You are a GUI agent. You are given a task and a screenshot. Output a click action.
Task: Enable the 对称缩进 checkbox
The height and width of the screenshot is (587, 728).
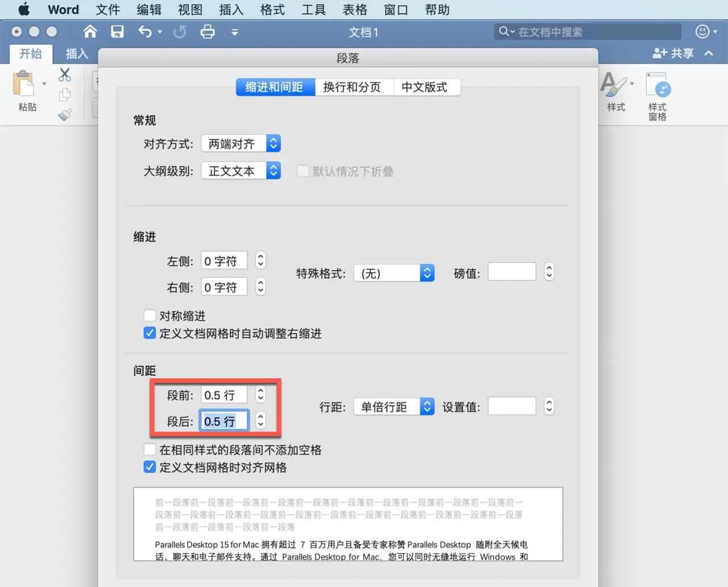coord(150,315)
